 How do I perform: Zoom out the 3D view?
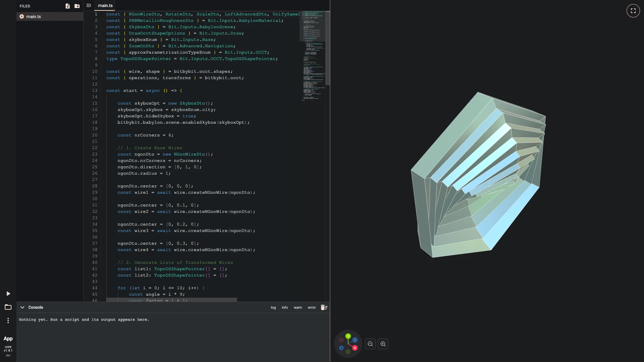[370, 344]
